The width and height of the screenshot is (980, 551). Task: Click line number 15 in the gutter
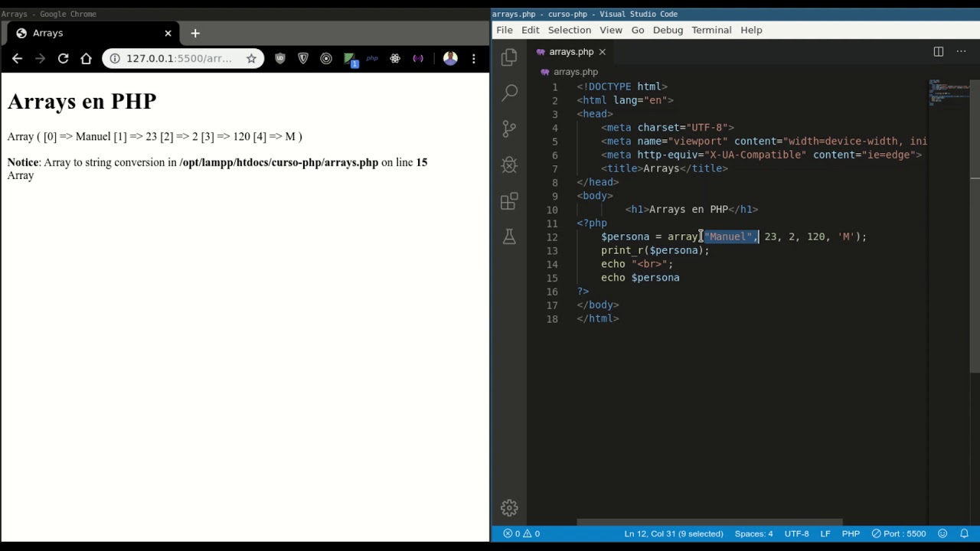pyautogui.click(x=552, y=278)
